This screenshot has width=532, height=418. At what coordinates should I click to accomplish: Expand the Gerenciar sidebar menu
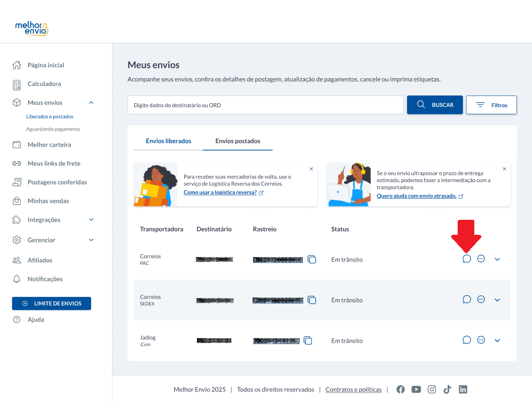[91, 240]
